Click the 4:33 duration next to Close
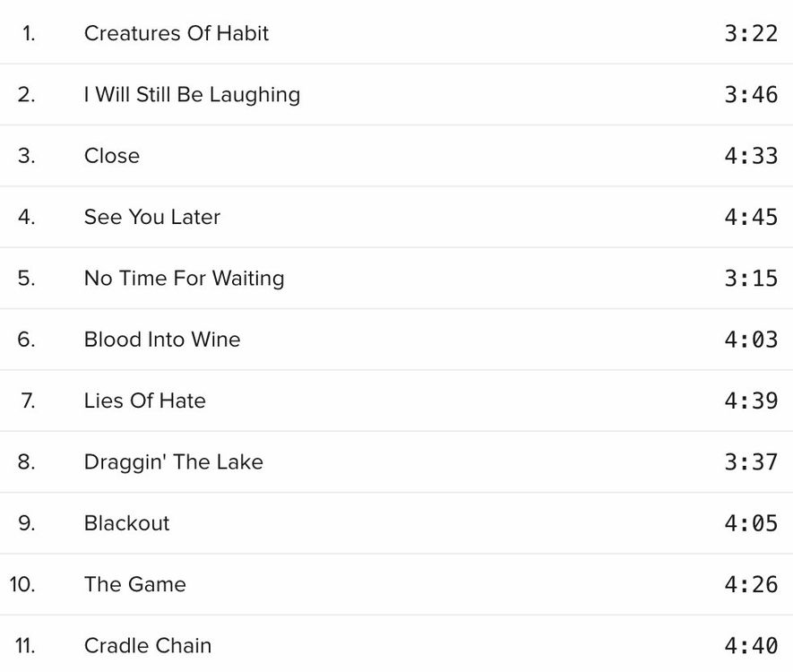The height and width of the screenshot is (672, 793). point(751,156)
